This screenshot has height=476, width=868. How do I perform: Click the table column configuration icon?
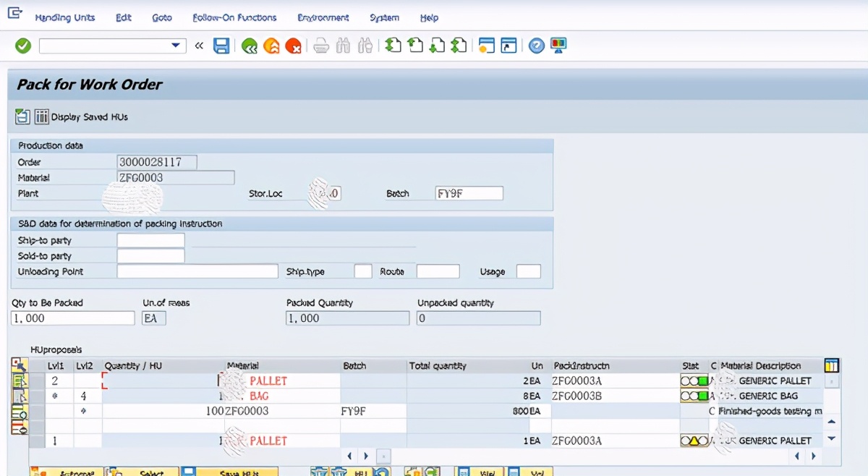[x=831, y=365]
